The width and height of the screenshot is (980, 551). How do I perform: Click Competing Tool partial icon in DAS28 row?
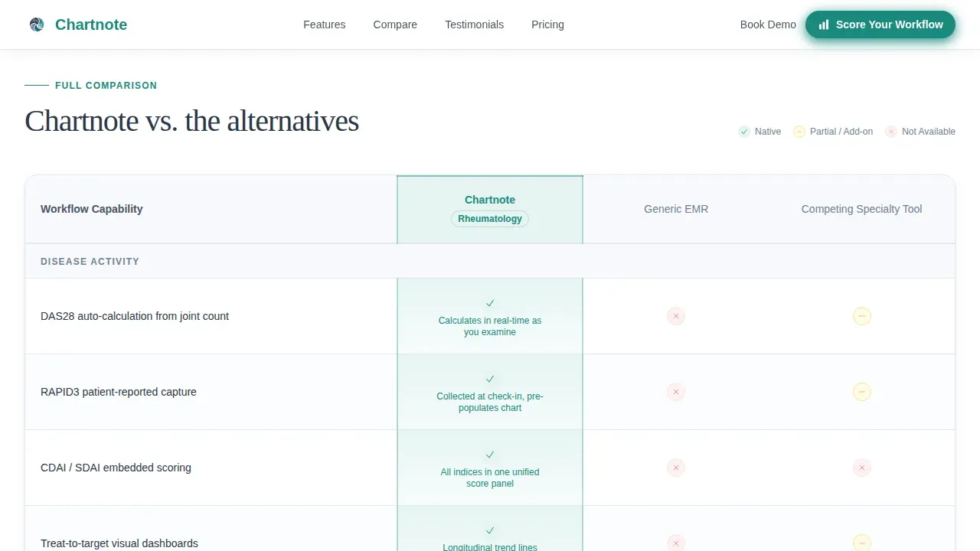(x=862, y=316)
